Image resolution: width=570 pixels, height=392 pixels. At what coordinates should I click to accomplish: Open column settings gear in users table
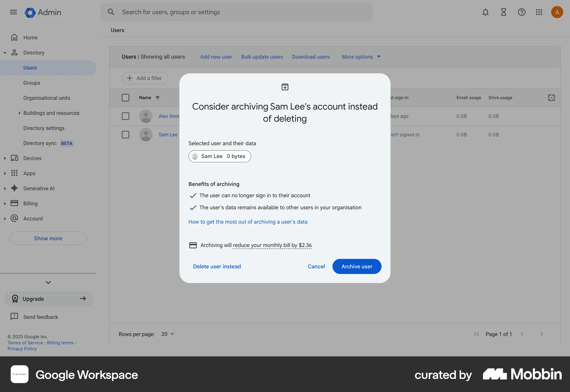tap(551, 97)
